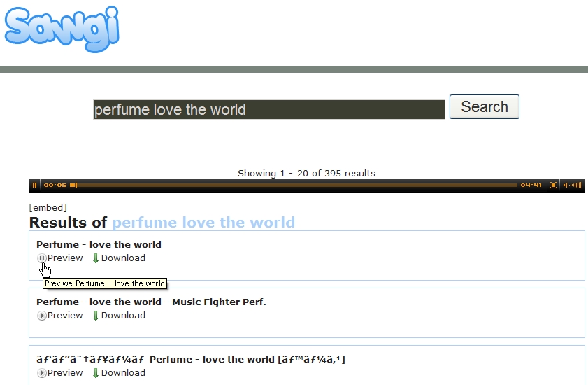The width and height of the screenshot is (588, 385).
Task: Adjust the player volume level bars
Action: tap(575, 185)
